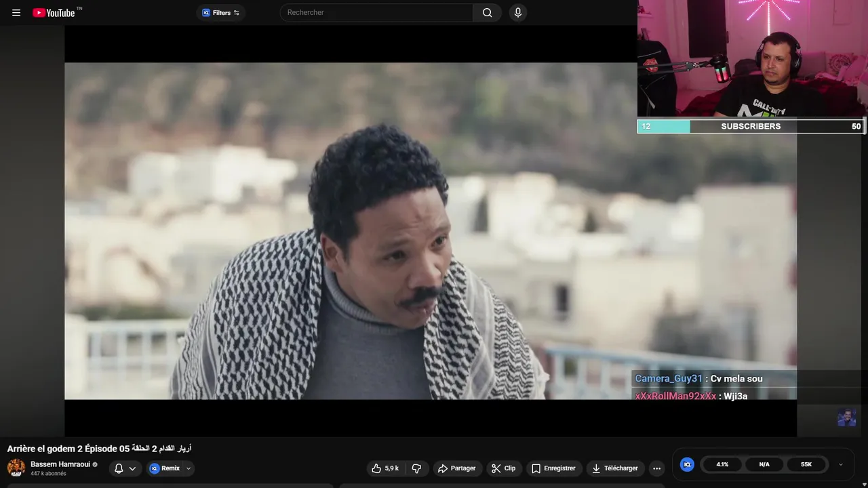Expand the IQ stats panel chevron
Image resolution: width=868 pixels, height=488 pixels.
841,464
